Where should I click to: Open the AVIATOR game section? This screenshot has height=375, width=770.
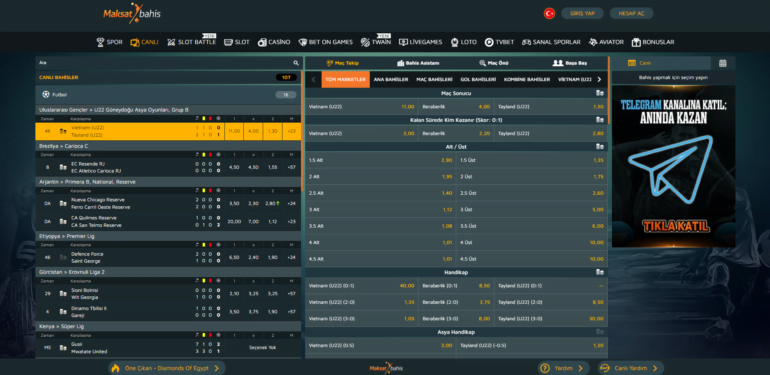click(606, 42)
